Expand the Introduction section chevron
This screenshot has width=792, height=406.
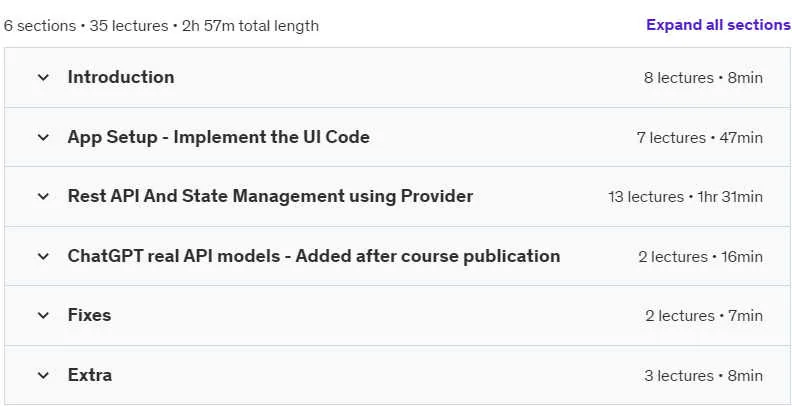coord(43,77)
